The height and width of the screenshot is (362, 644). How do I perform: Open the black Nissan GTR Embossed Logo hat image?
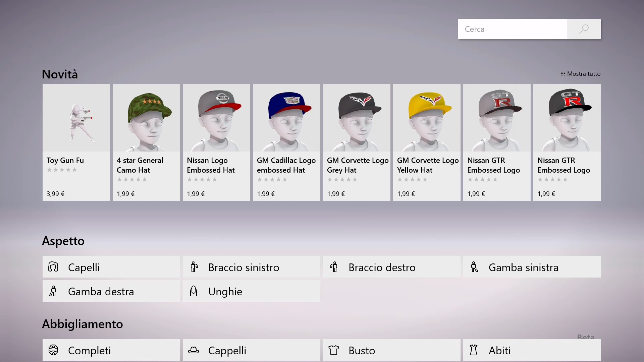pyautogui.click(x=567, y=118)
